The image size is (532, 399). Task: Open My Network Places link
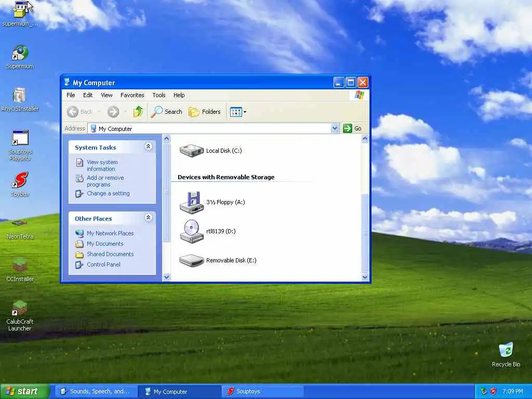tap(110, 233)
